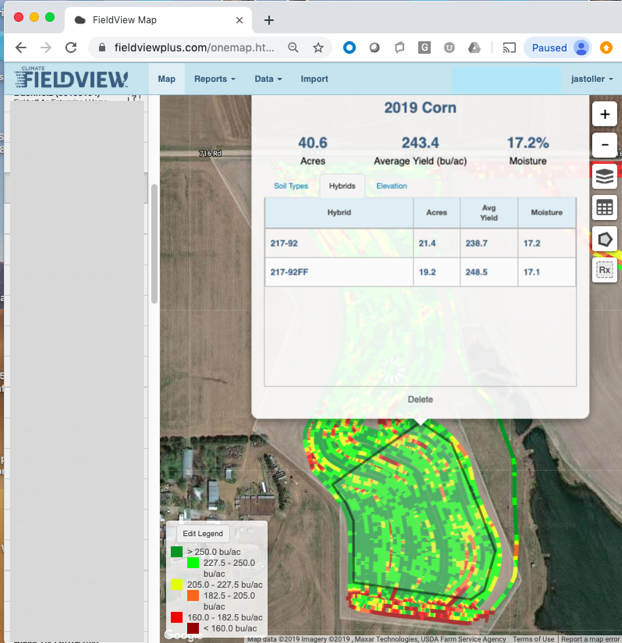Click the Google Drive extension icon
The height and width of the screenshot is (643, 622).
click(x=474, y=48)
